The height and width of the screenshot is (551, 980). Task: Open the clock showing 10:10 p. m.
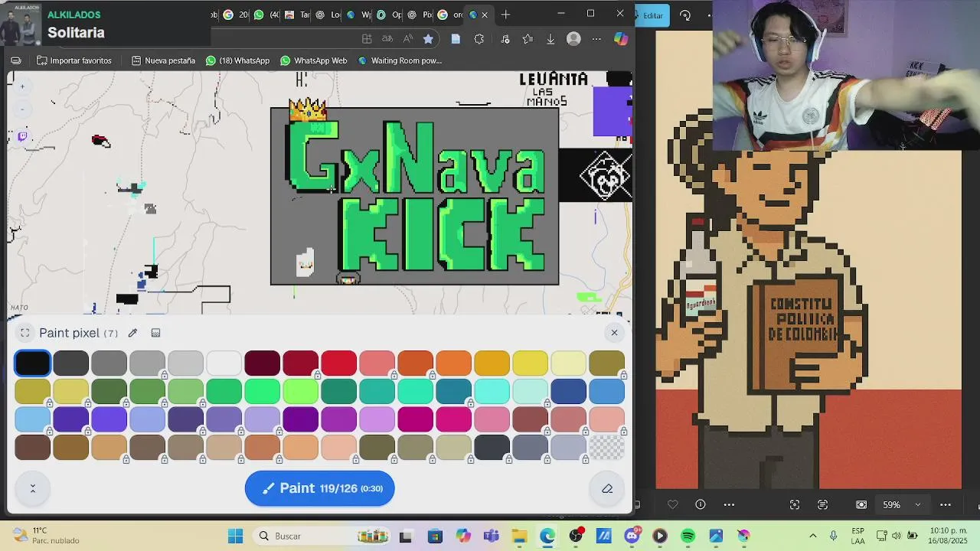pos(948,536)
